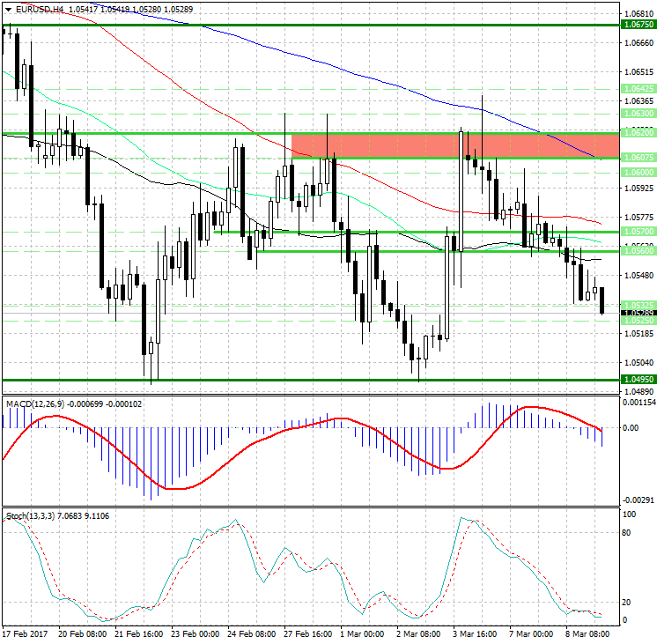
Task: Select the 1.06000 dashed level label
Action: tap(639, 173)
